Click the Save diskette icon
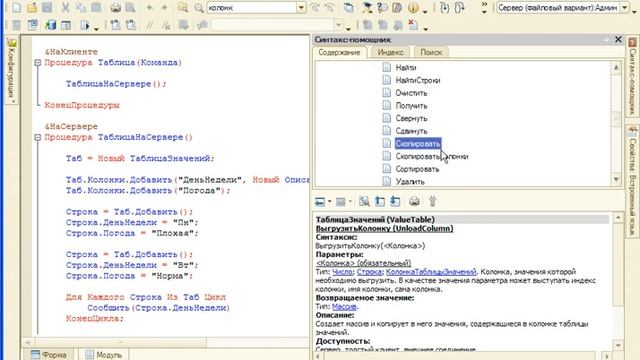 (x=47, y=7)
